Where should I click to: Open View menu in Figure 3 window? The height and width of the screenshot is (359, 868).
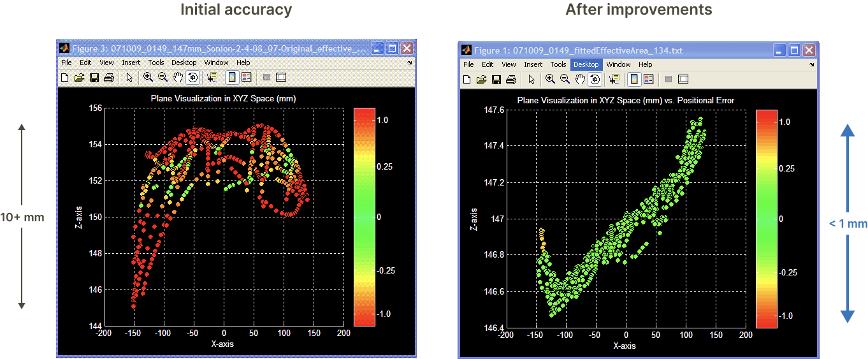106,62
